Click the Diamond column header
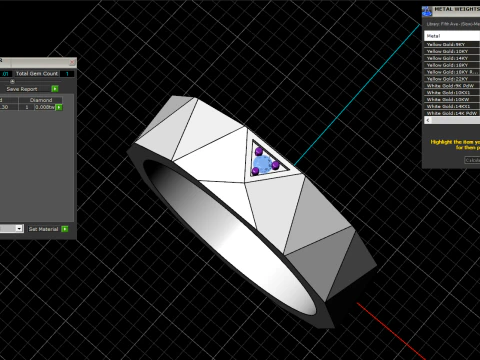480x360 pixels. pos(41,100)
